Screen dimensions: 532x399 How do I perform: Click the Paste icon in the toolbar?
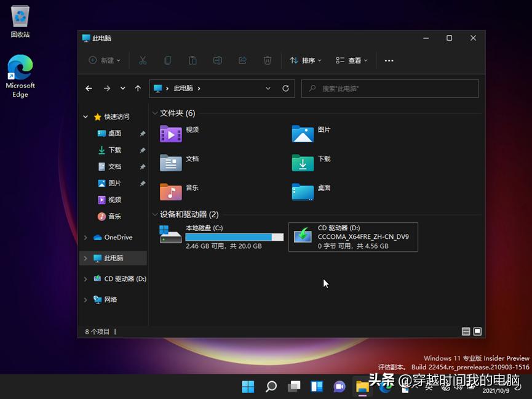[193, 60]
